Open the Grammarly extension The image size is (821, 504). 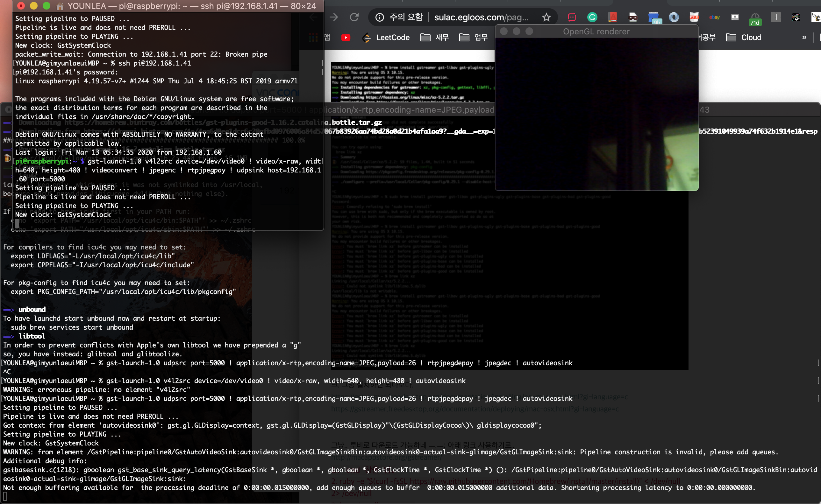pos(592,17)
